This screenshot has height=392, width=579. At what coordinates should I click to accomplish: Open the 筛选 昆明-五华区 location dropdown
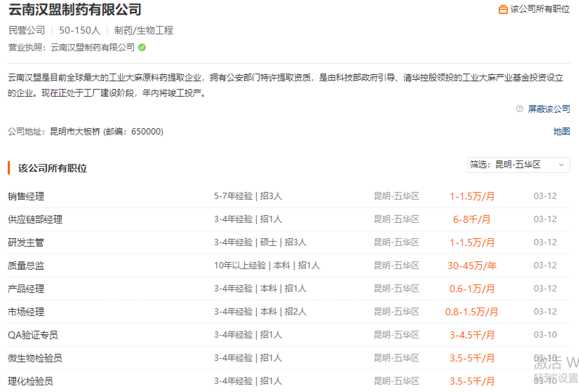click(x=518, y=165)
